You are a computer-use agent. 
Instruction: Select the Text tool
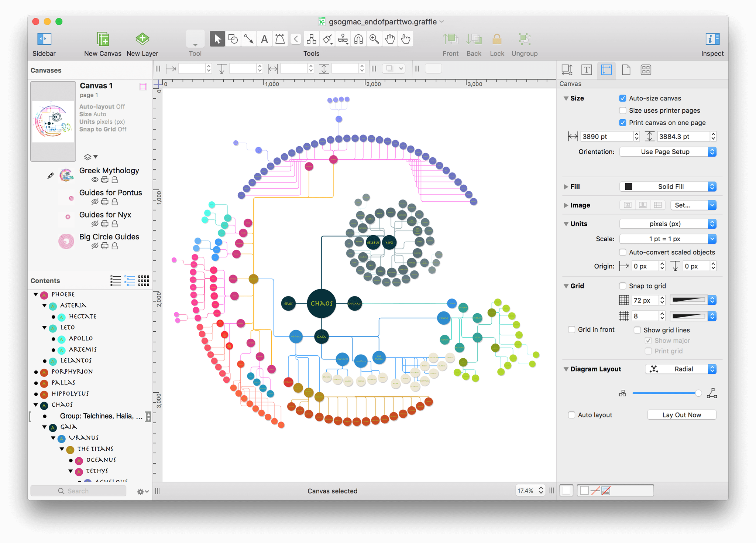tap(264, 39)
